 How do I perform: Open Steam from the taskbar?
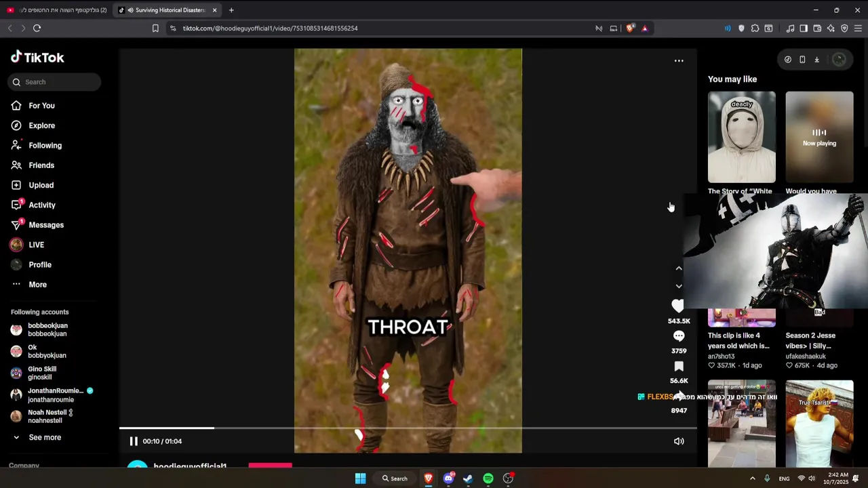(468, 479)
